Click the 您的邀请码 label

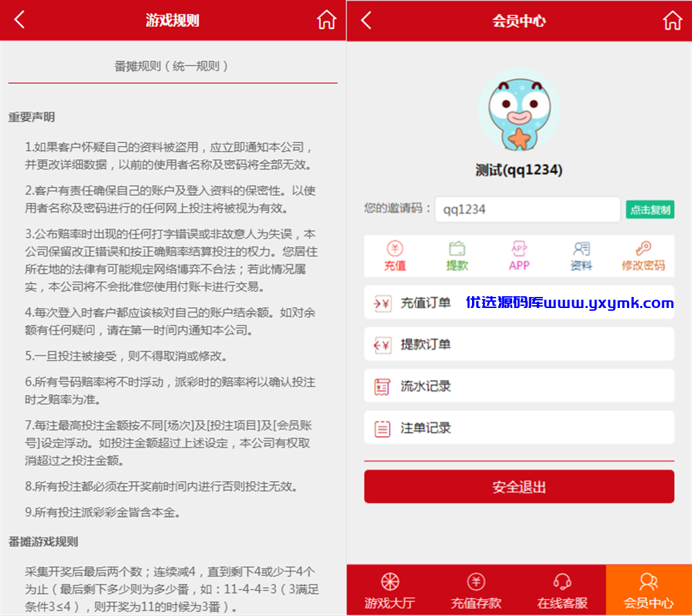[x=397, y=208]
